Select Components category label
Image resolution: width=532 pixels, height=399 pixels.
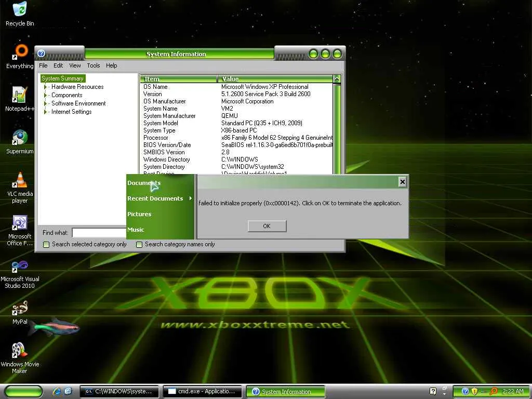tap(67, 96)
